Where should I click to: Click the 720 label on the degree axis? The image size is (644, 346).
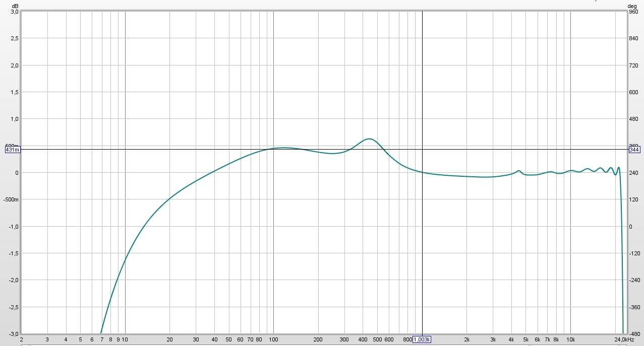click(632, 65)
